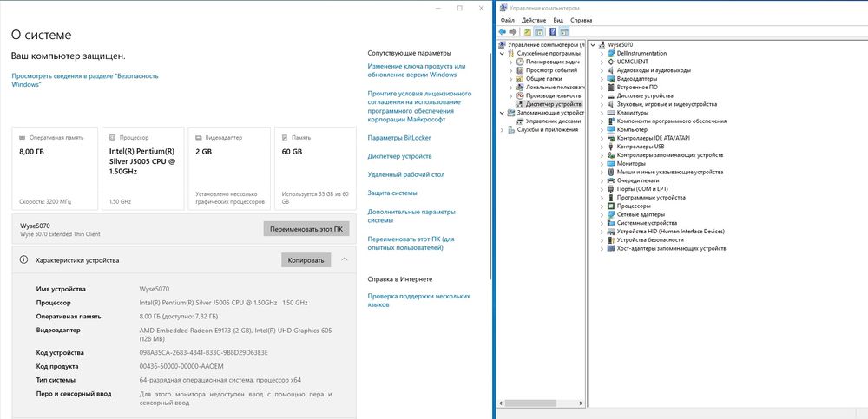Viewport: 868px width, 419px height.
Task: Open the Диспетчер устройств link in settings
Action: (399, 156)
